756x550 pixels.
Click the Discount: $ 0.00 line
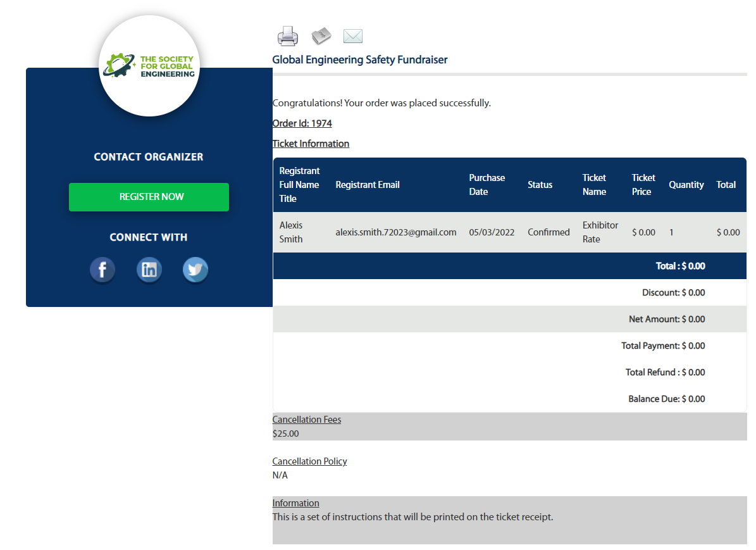[674, 292]
